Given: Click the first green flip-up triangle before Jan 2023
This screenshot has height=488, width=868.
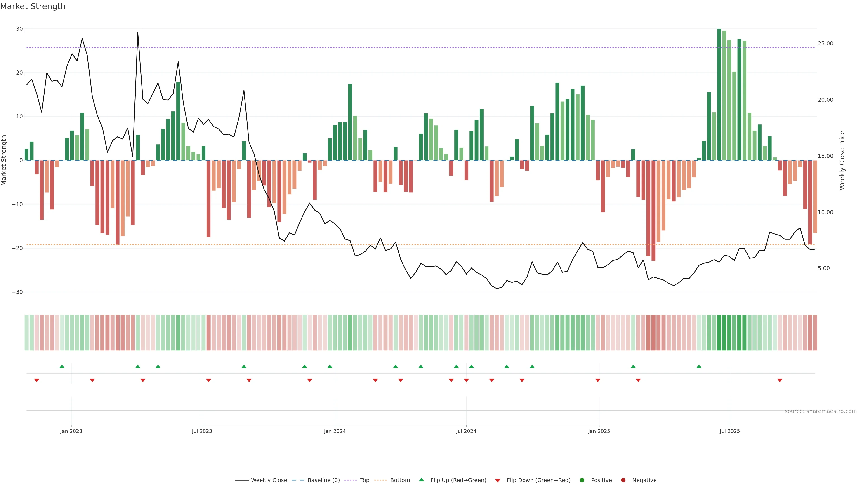Looking at the screenshot, I should pos(62,366).
